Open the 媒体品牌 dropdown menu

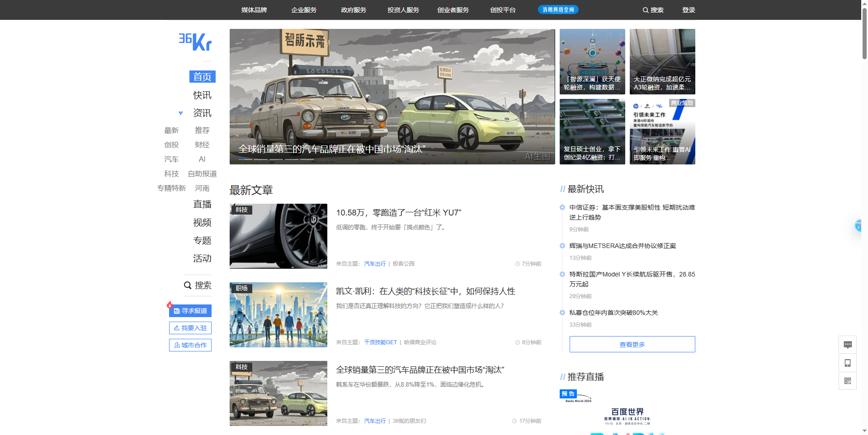(254, 10)
